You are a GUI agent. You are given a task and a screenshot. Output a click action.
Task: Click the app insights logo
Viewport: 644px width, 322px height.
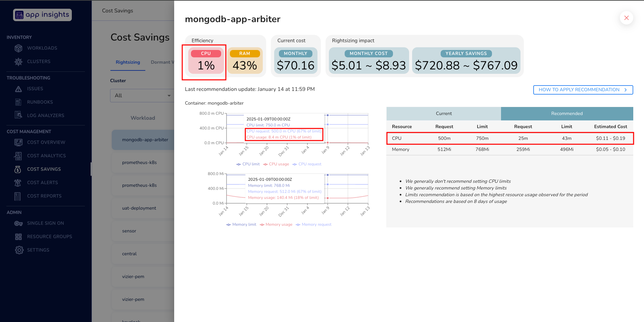point(42,15)
